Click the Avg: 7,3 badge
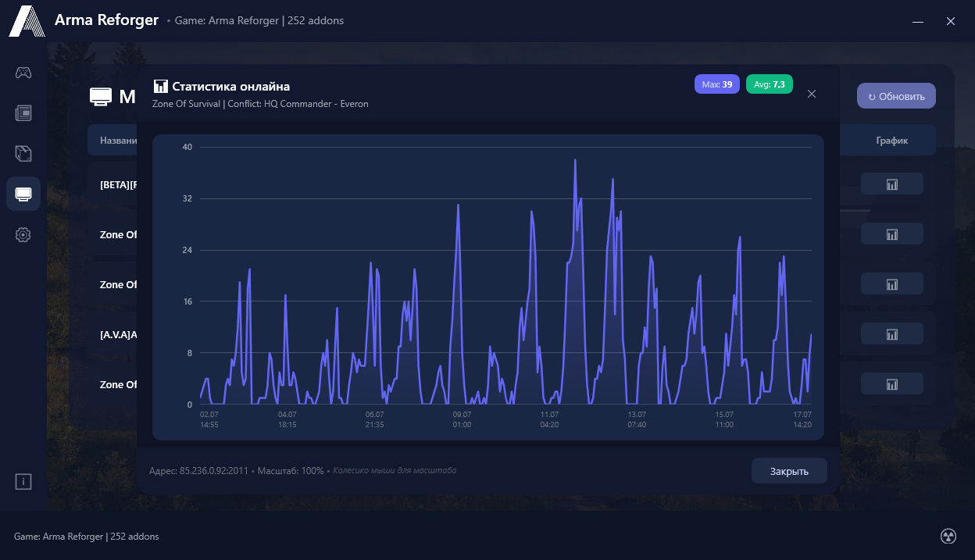Image resolution: width=975 pixels, height=560 pixels. [x=770, y=84]
